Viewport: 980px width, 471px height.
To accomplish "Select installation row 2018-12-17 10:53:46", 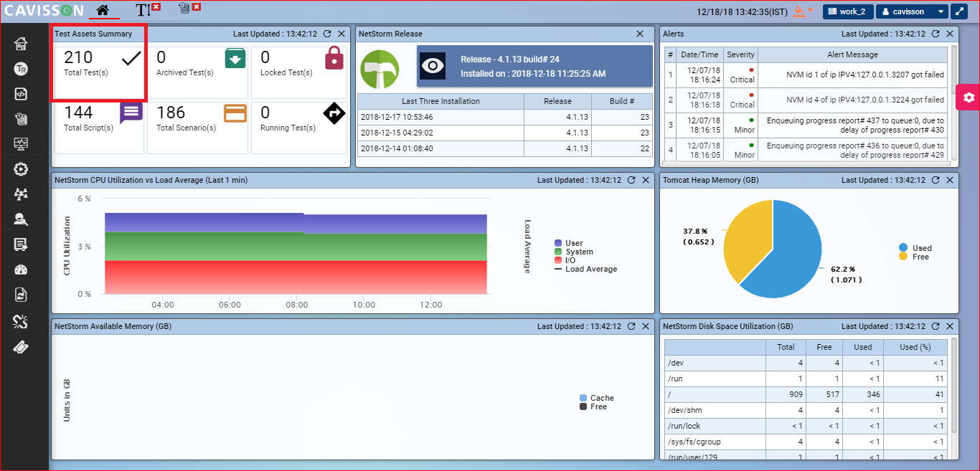I will [505, 117].
